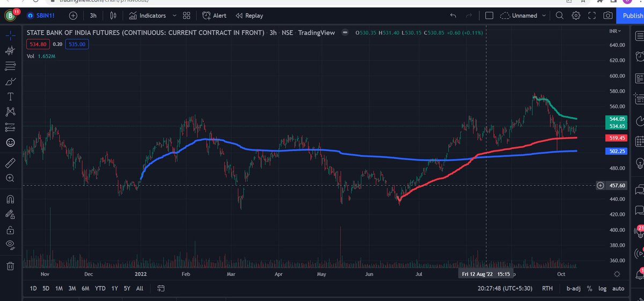Open the Indicators dialog
The image size is (644, 301).
[147, 16]
